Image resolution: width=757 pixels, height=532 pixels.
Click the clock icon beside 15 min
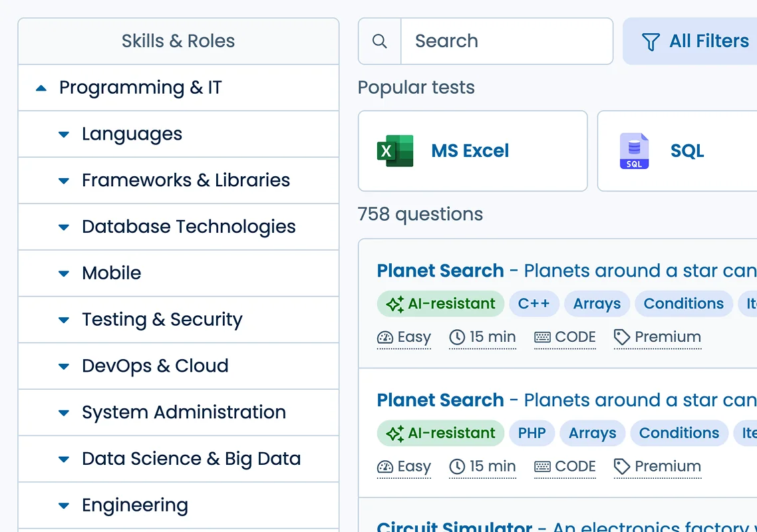(458, 336)
